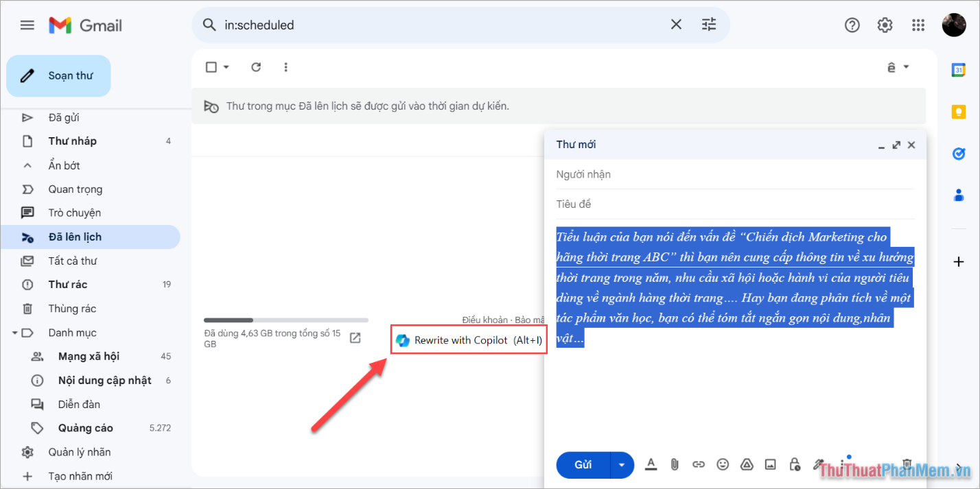Insert photo in compose window
Image resolution: width=980 pixels, height=489 pixels.
coord(771,464)
